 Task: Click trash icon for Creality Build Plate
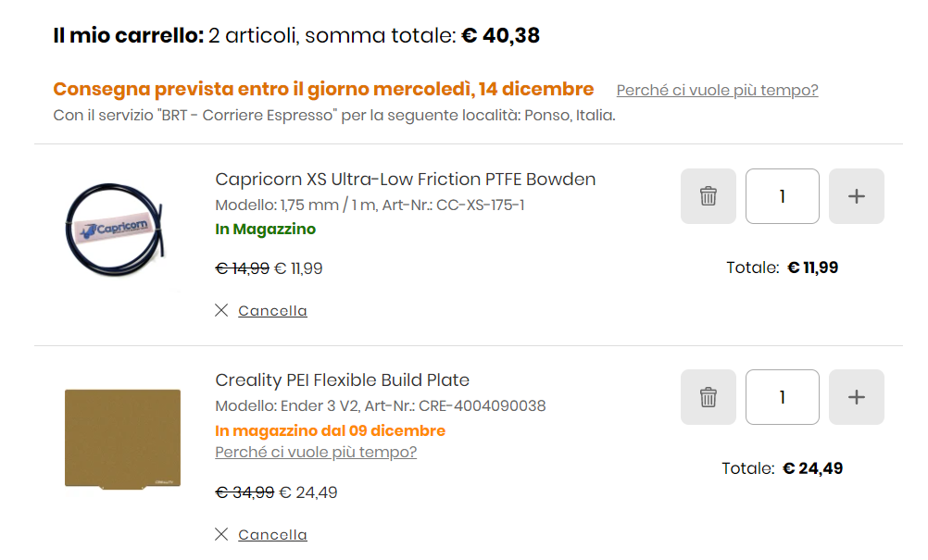(x=708, y=397)
